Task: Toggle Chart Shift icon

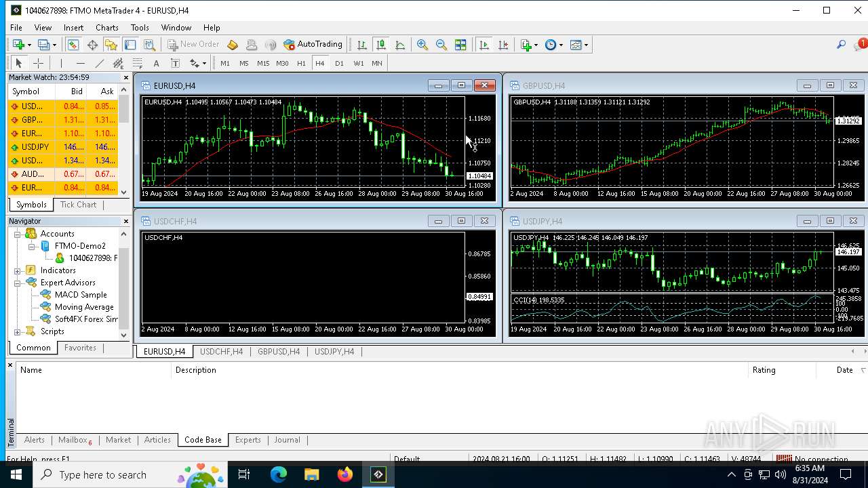Action: (x=503, y=45)
